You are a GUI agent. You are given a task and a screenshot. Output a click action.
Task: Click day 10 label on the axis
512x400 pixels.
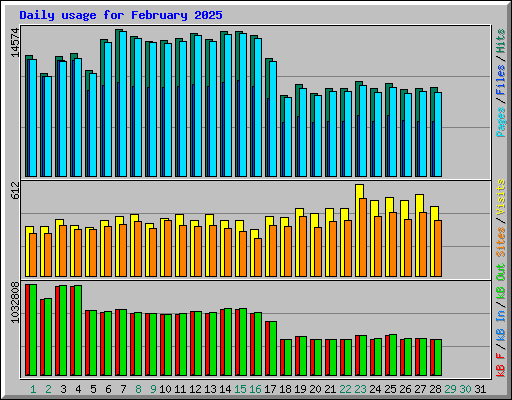(165, 389)
